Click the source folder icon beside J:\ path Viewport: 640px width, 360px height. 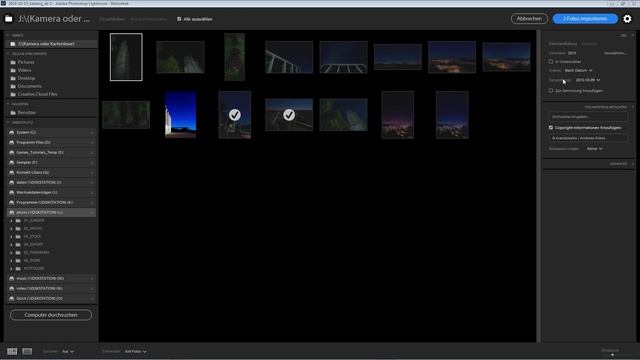tap(9, 19)
